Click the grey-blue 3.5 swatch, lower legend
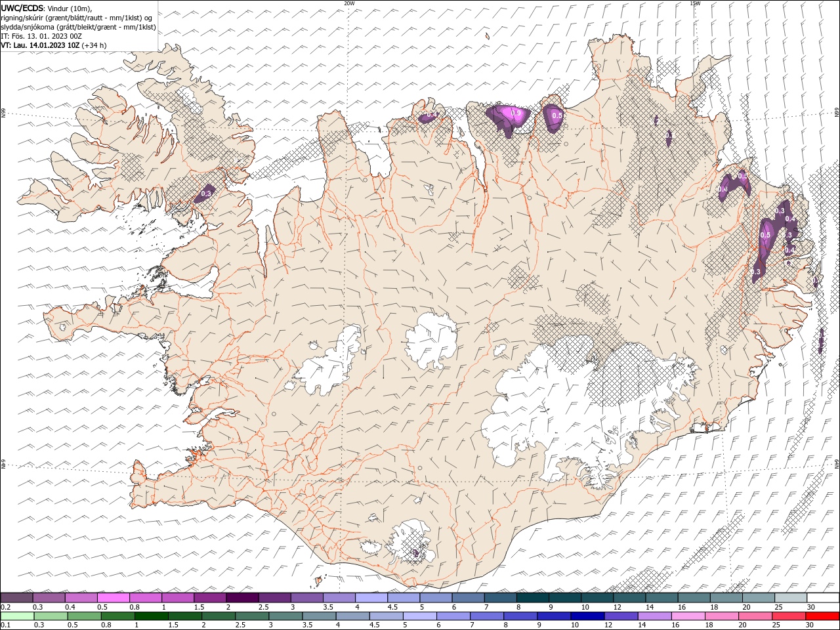The width and height of the screenshot is (840, 630). point(319,616)
